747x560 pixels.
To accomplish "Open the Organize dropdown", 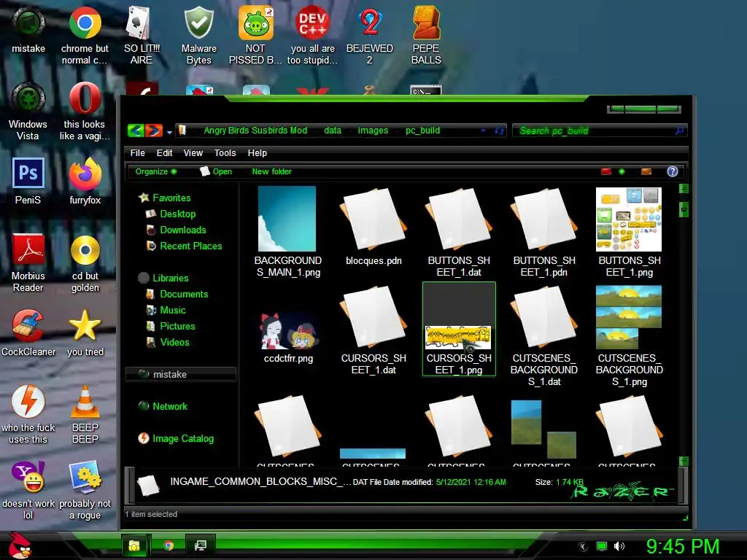I will click(x=156, y=171).
